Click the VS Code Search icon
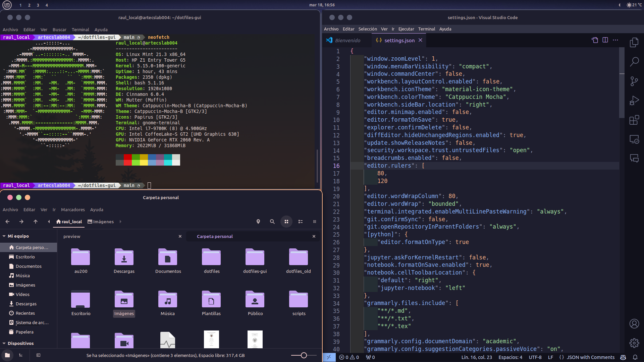The width and height of the screenshot is (644, 362). pyautogui.click(x=634, y=62)
